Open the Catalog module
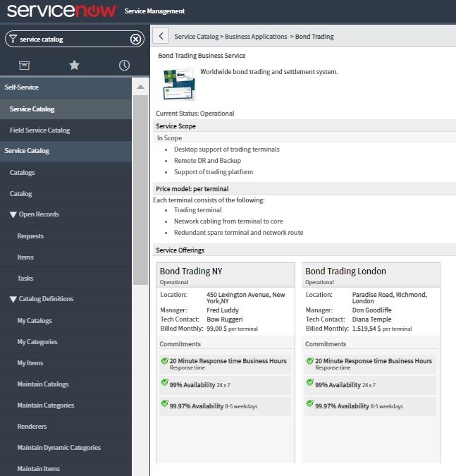Image resolution: width=456 pixels, height=476 pixels. (x=66, y=194)
